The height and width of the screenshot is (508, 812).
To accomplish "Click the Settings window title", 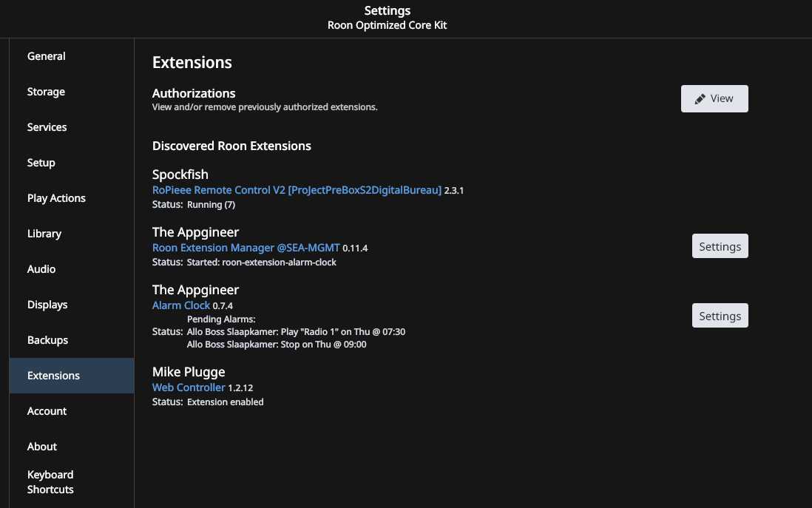I will coord(388,10).
